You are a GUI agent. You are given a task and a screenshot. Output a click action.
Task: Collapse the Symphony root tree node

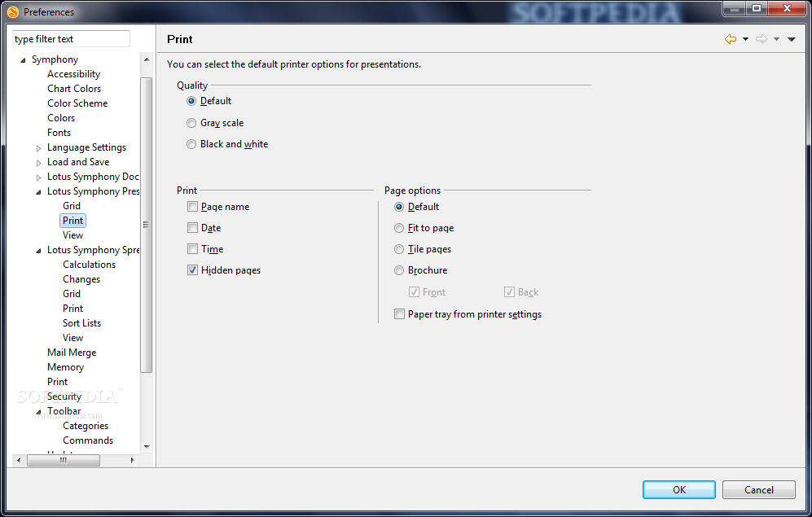point(23,60)
